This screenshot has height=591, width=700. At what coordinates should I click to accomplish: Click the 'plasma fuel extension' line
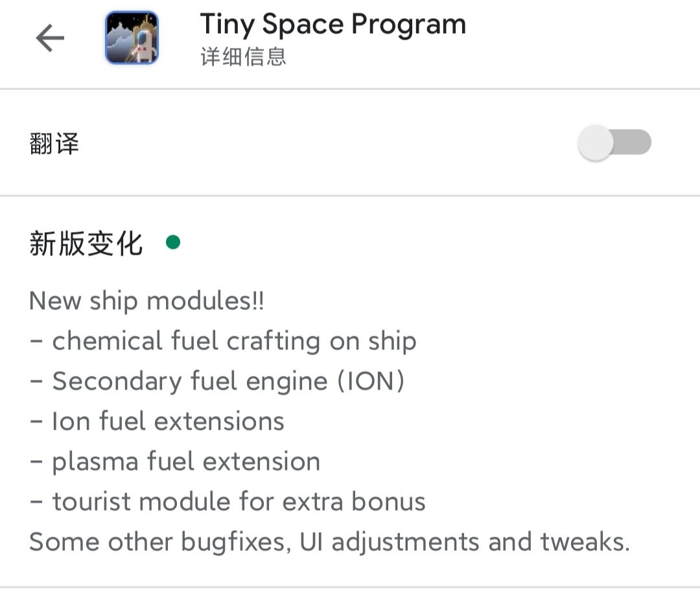pos(186,462)
